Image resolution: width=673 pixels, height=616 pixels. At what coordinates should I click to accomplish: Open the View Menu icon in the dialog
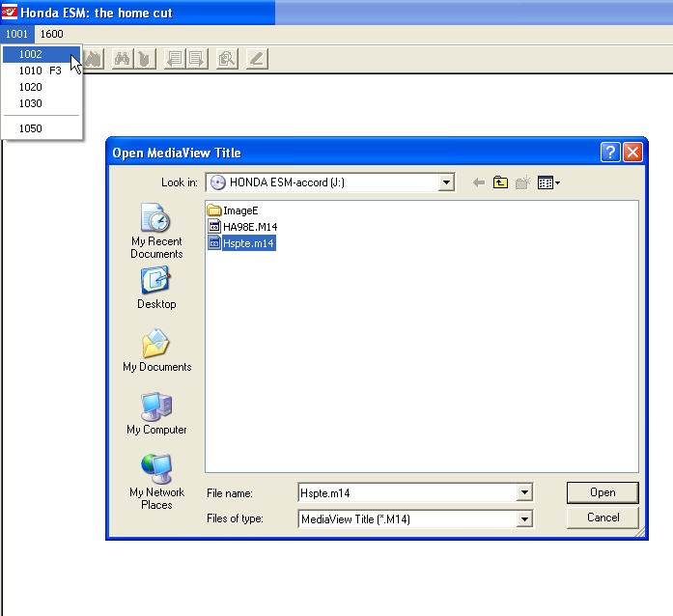[548, 182]
